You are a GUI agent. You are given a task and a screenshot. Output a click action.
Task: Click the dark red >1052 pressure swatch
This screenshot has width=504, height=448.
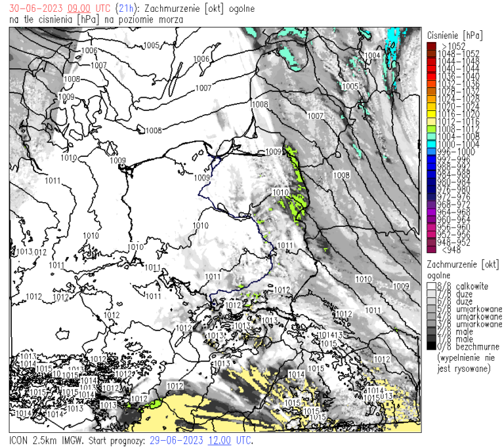pos(430,45)
